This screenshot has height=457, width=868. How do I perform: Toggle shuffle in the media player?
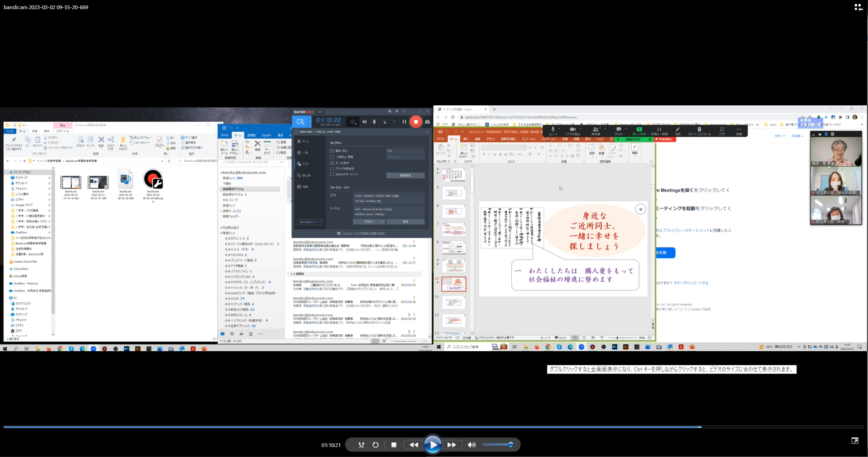tap(361, 445)
